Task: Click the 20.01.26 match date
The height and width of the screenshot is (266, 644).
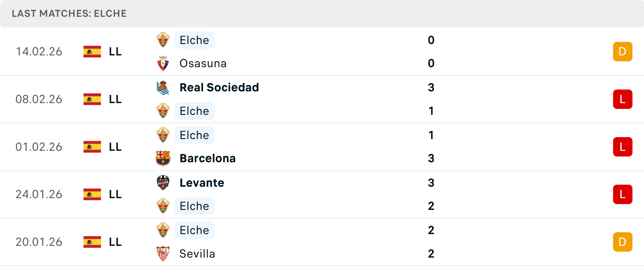Action: point(39,242)
